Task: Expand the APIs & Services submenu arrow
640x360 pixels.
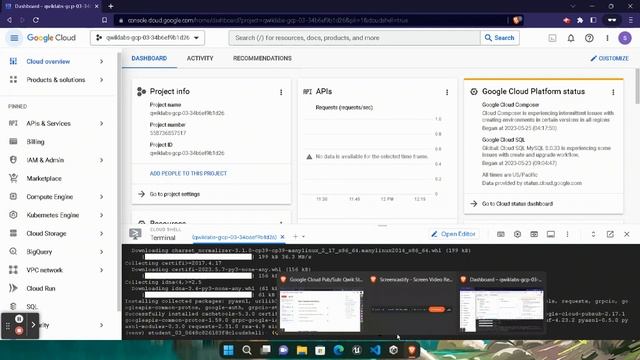Action: [x=101, y=124]
